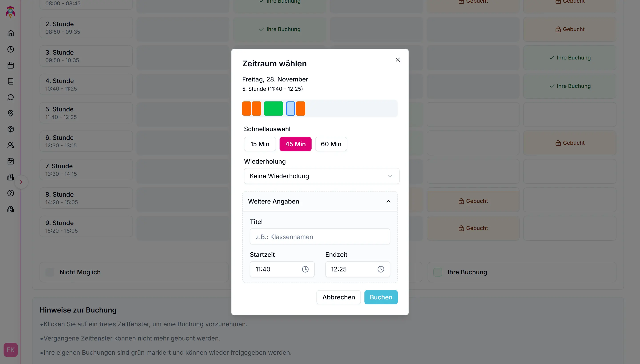Open the Keine Wiederholung dropdown
Screen dimensions: 640x364
pyautogui.click(x=321, y=176)
